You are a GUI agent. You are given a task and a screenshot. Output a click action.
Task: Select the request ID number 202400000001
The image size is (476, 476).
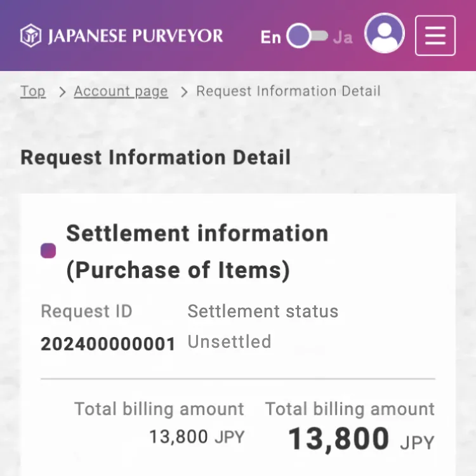click(x=108, y=344)
